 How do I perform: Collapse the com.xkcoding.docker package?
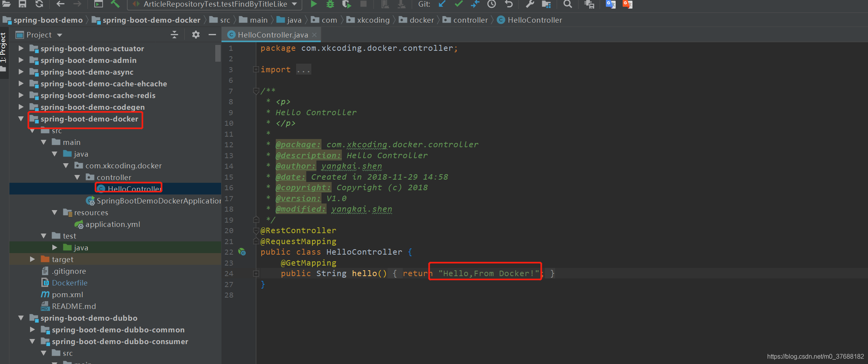coord(66,166)
